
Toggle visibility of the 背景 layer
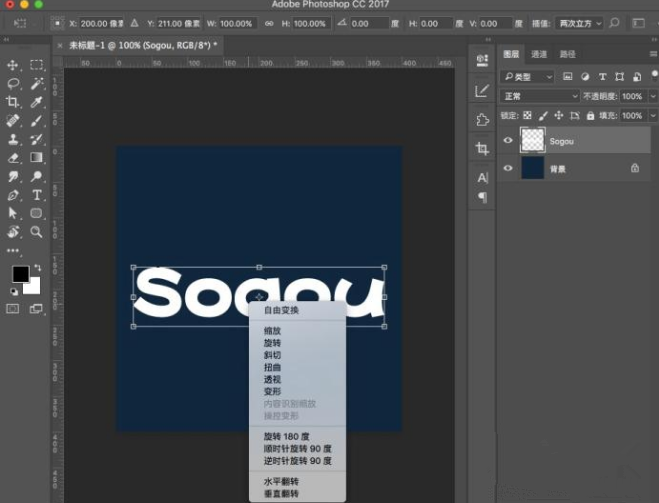(x=508, y=169)
